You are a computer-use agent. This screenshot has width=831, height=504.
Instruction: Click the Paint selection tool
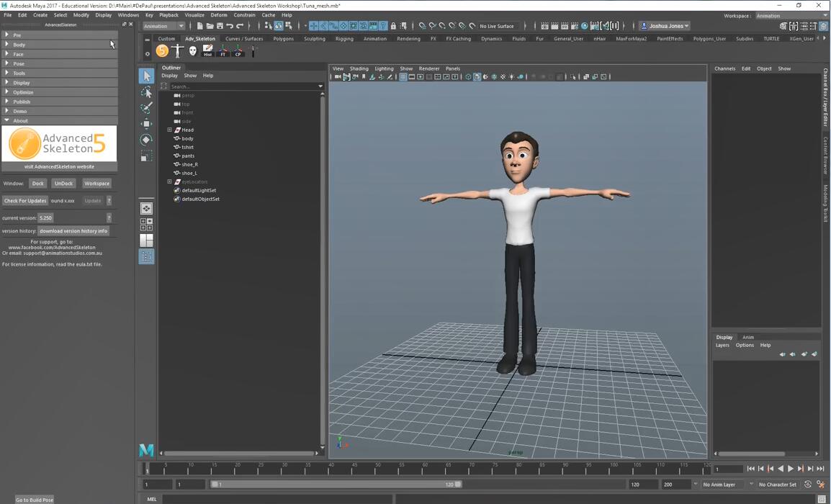pos(146,108)
